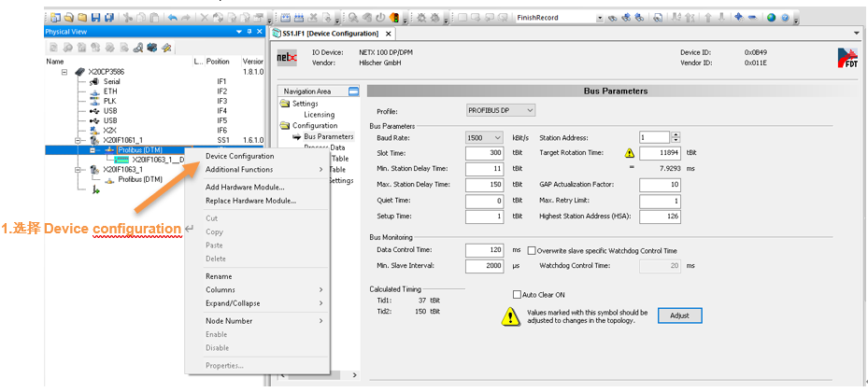Open the Expand/Collapse submenu
The image size is (868, 392).
258,303
